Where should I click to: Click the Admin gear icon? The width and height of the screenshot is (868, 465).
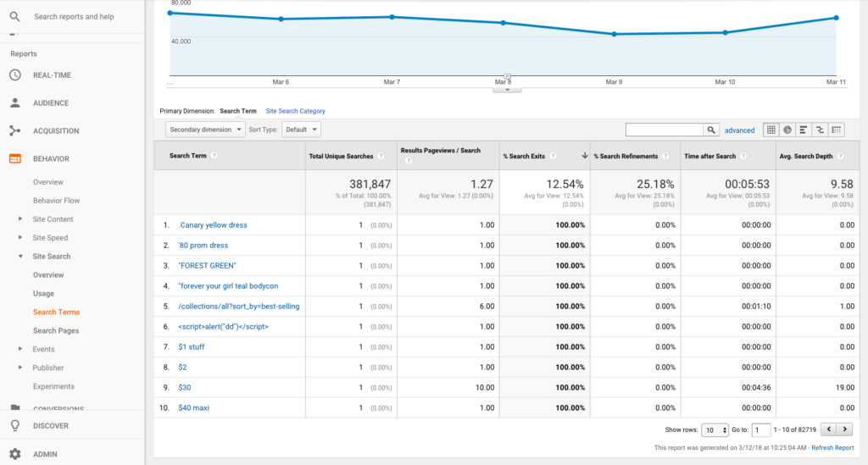point(15,454)
